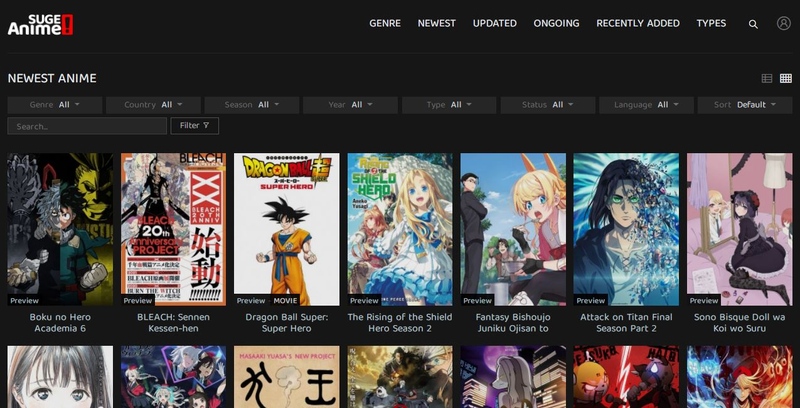
Task: Expand the Season filter dropdown
Action: click(253, 105)
